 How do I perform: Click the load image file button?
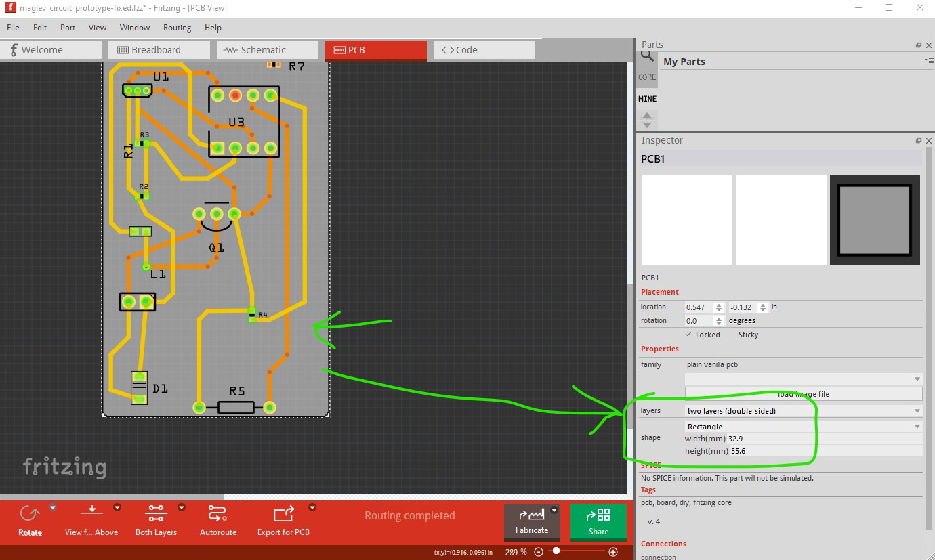pos(804,394)
